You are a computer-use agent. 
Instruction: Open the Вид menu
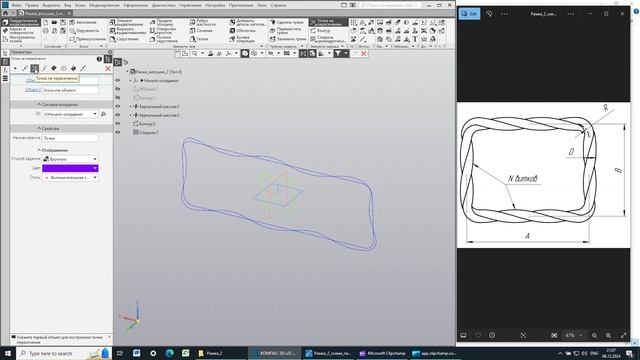coord(68,5)
